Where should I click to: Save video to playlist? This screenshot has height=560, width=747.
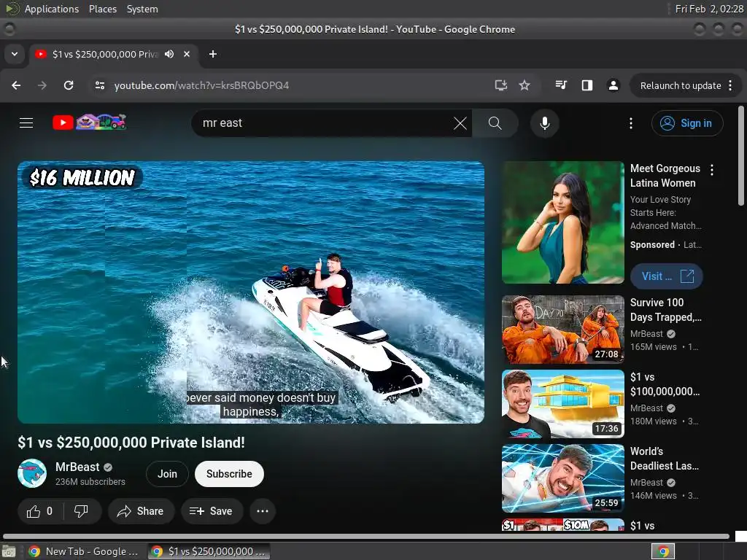pyautogui.click(x=211, y=511)
